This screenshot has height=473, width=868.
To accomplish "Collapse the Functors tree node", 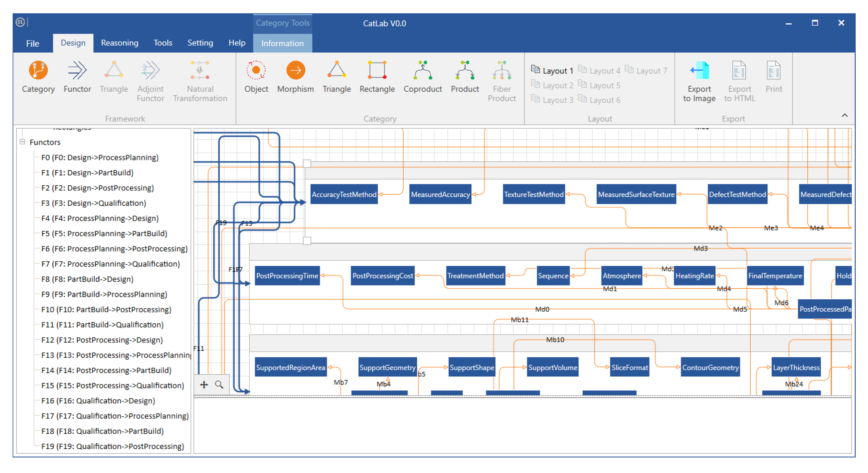I will [22, 142].
